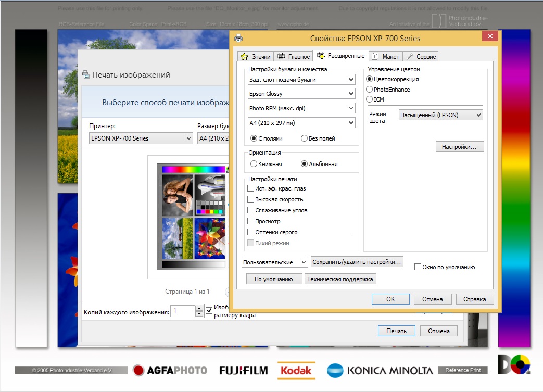This screenshot has height=392, width=543.
Task: Click the printer icon in properties title bar
Action: pos(238,39)
